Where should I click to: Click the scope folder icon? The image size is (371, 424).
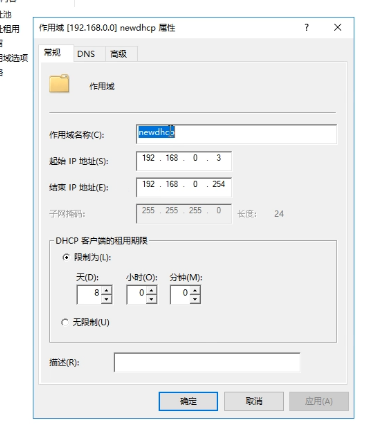click(x=59, y=84)
